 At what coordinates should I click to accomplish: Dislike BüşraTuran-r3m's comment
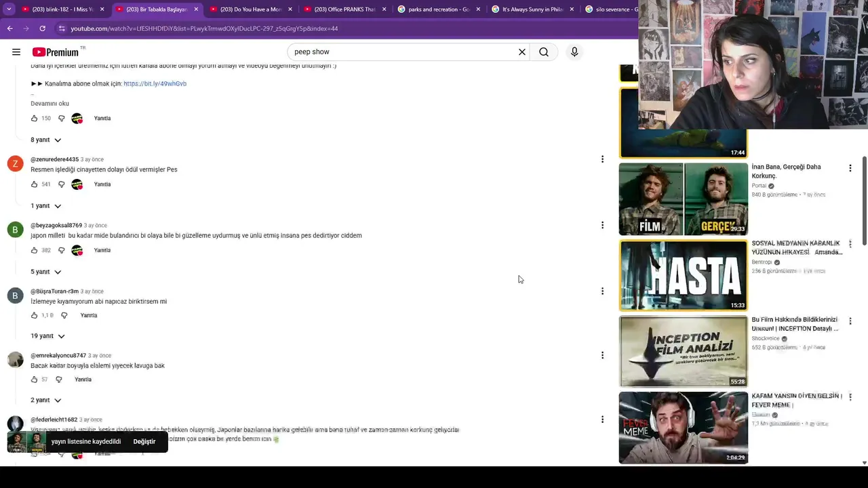click(64, 315)
